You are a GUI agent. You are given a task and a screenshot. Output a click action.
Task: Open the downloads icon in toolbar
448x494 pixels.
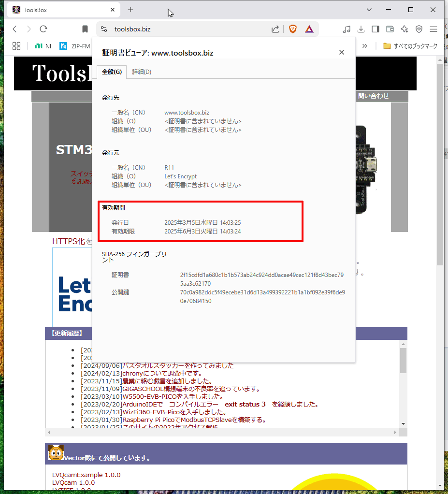(361, 29)
